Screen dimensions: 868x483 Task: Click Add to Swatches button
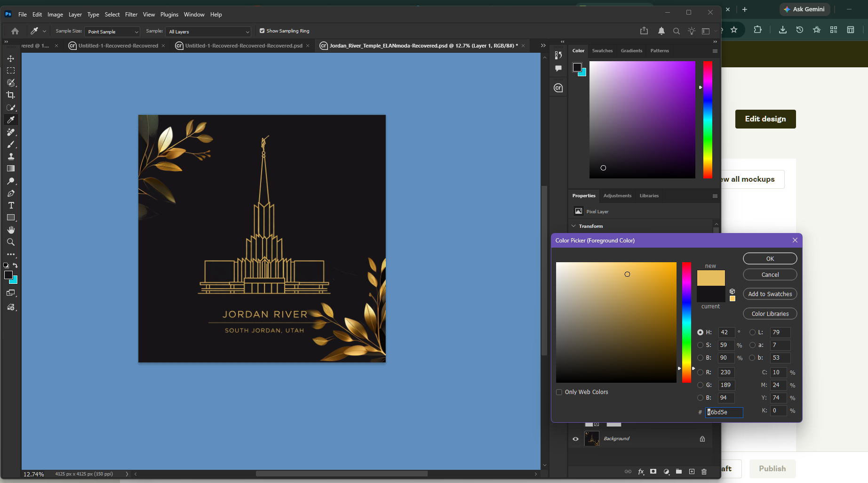(770, 294)
